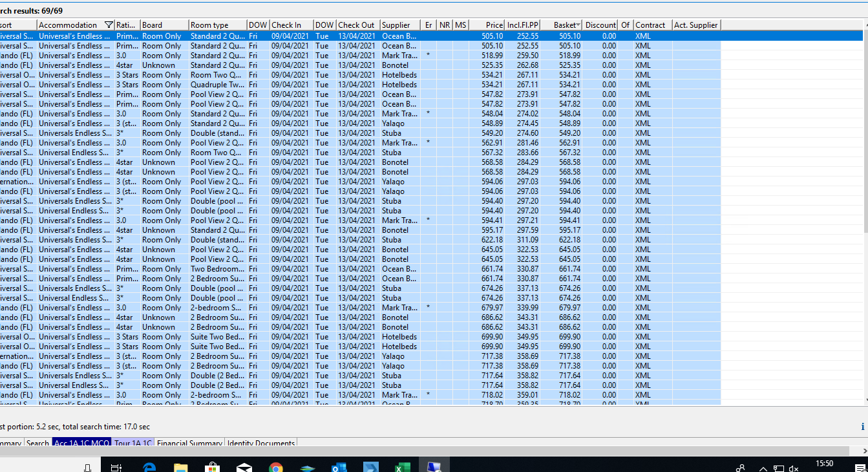The width and height of the screenshot is (868, 472).
Task: Launch Microsoft Edge from the taskbar
Action: tap(149, 467)
